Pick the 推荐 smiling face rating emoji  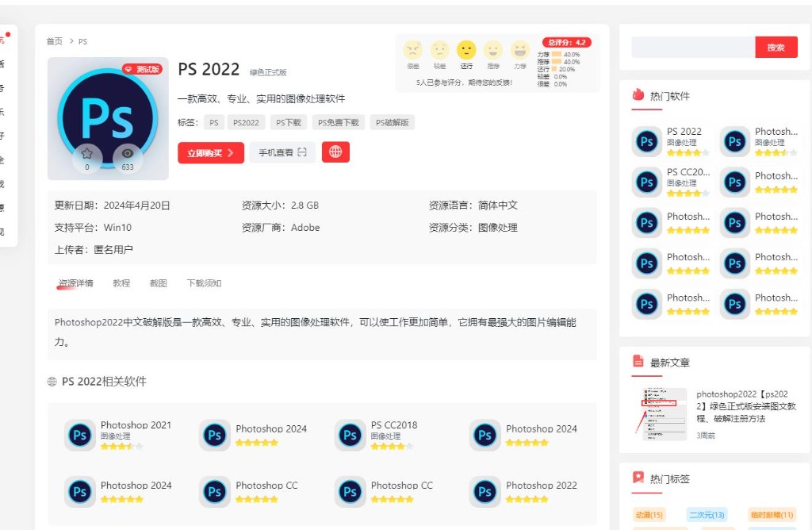[493, 50]
